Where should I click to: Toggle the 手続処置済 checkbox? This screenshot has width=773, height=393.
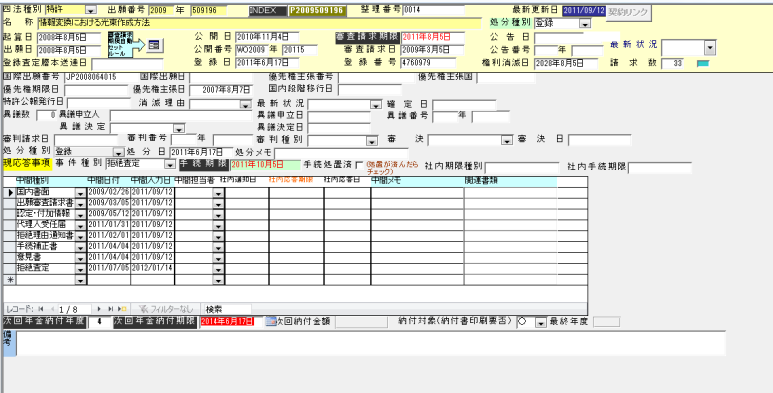pyautogui.click(x=358, y=164)
